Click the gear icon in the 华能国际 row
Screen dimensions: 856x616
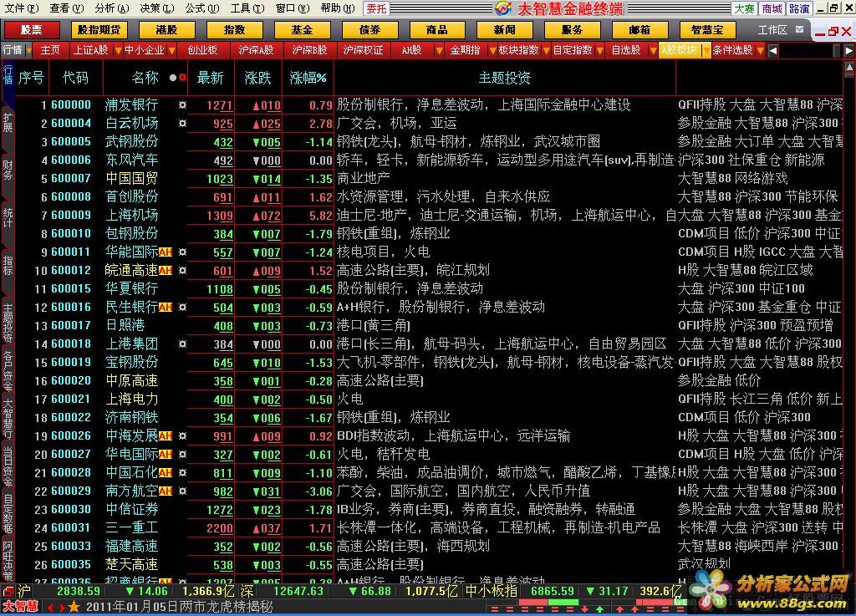pyautogui.click(x=182, y=252)
